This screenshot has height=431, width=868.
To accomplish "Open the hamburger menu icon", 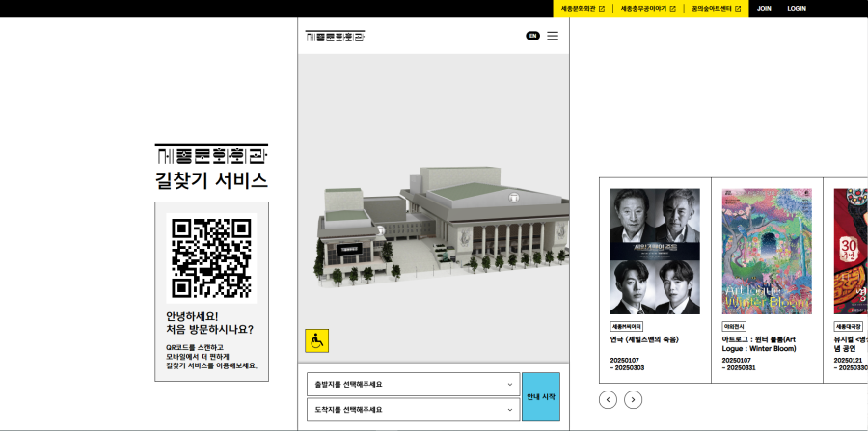I will [x=553, y=36].
